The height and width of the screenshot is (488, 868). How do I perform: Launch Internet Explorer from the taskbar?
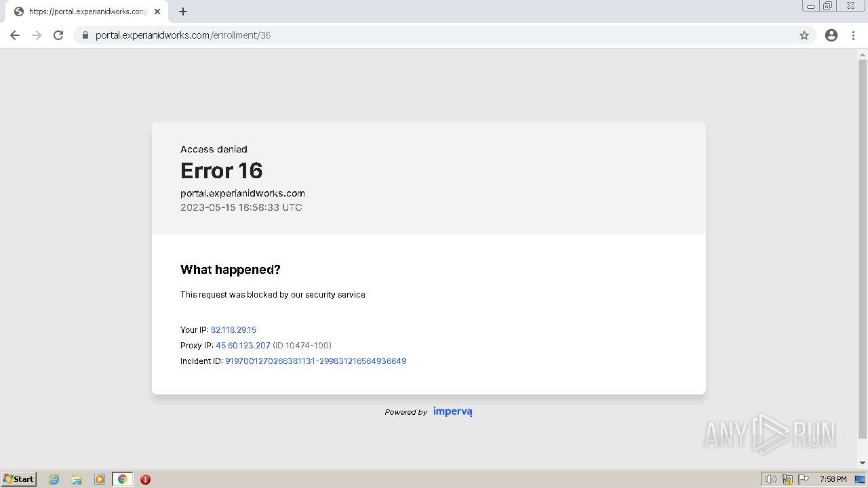[x=54, y=479]
